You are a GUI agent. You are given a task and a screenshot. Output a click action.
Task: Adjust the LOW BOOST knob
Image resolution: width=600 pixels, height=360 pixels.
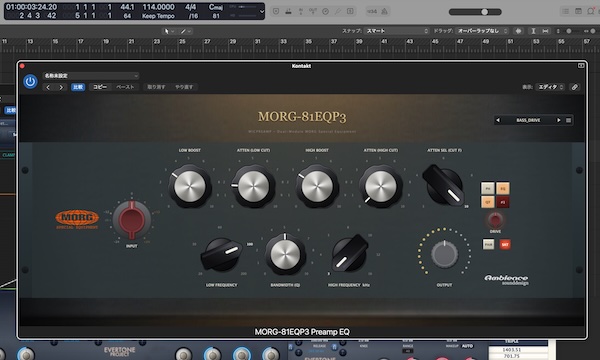pos(190,186)
